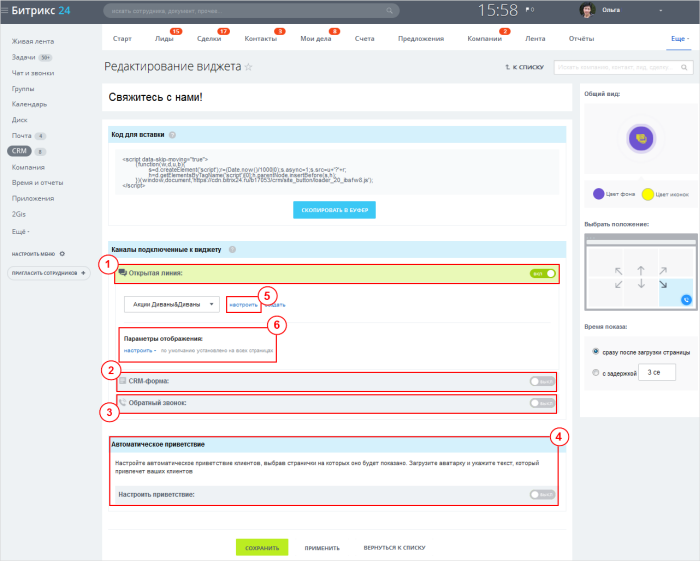Click the green Сохранить button
The width and height of the screenshot is (700, 561).
[x=262, y=548]
